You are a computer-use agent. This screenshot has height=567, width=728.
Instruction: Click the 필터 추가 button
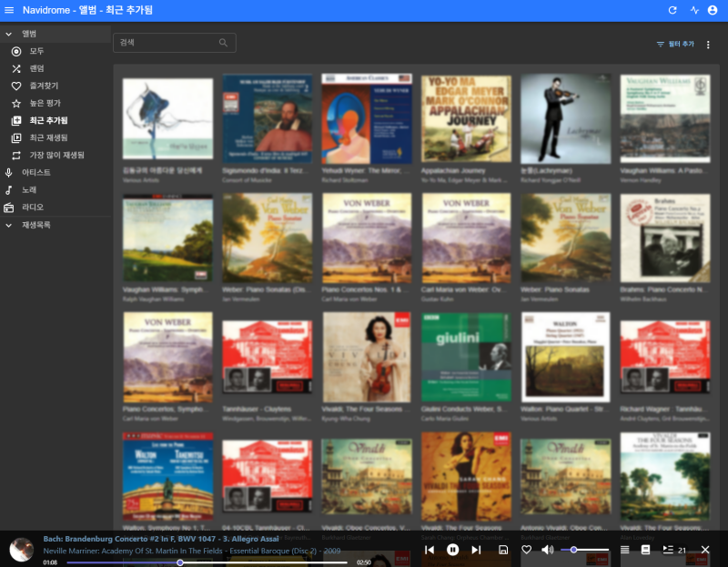coord(675,44)
